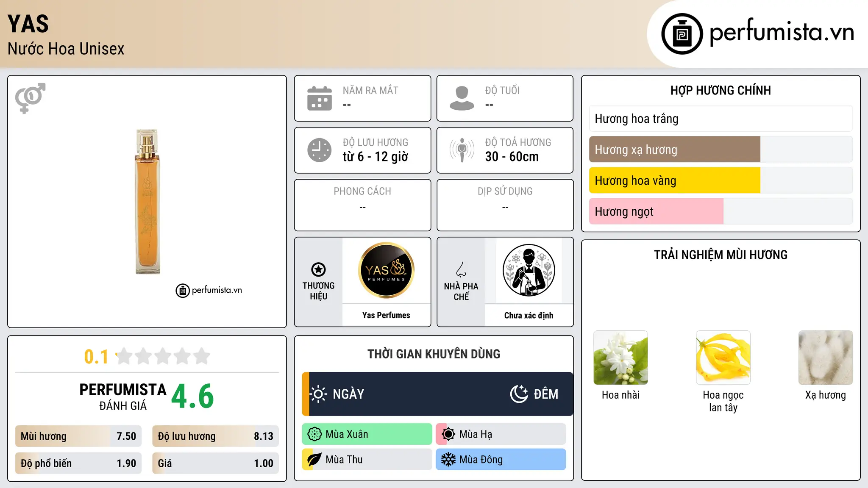The height and width of the screenshot is (488, 868).
Task: Click the Độ phổ biến 1.90 score bar
Action: (x=78, y=463)
